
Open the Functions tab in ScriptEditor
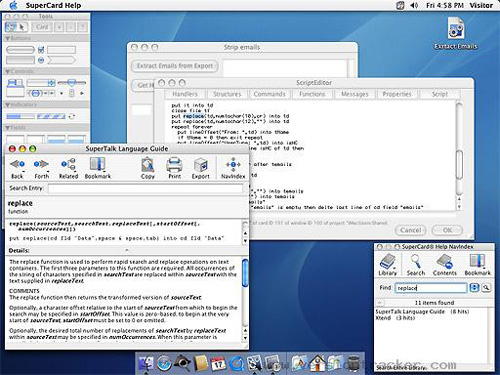(x=312, y=94)
